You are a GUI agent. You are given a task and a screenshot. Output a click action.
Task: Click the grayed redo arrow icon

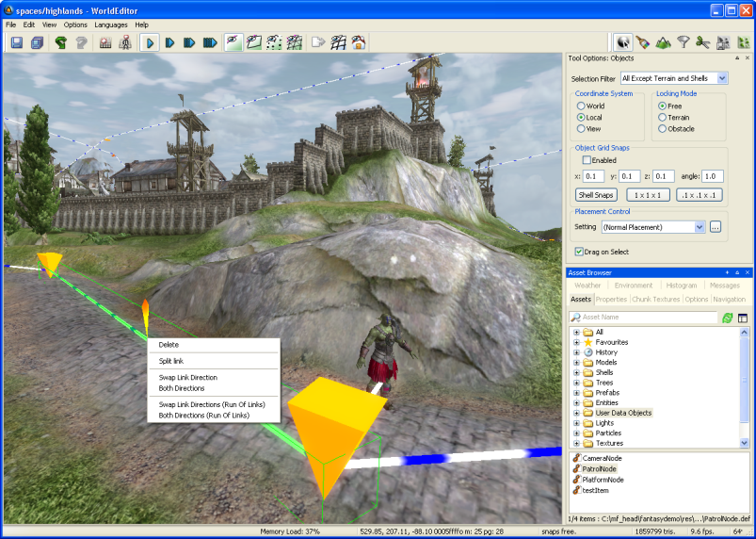click(x=81, y=43)
